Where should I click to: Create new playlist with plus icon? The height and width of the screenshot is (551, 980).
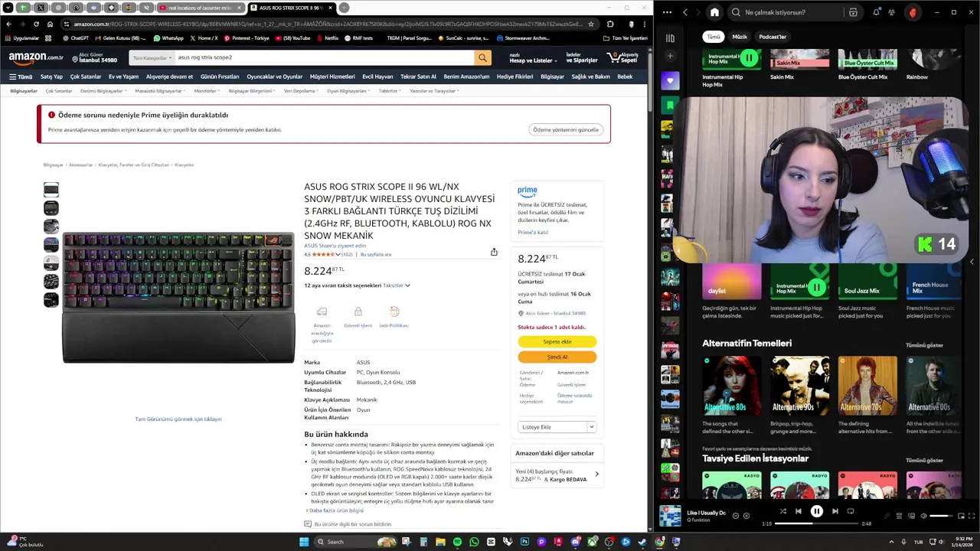[x=670, y=56]
